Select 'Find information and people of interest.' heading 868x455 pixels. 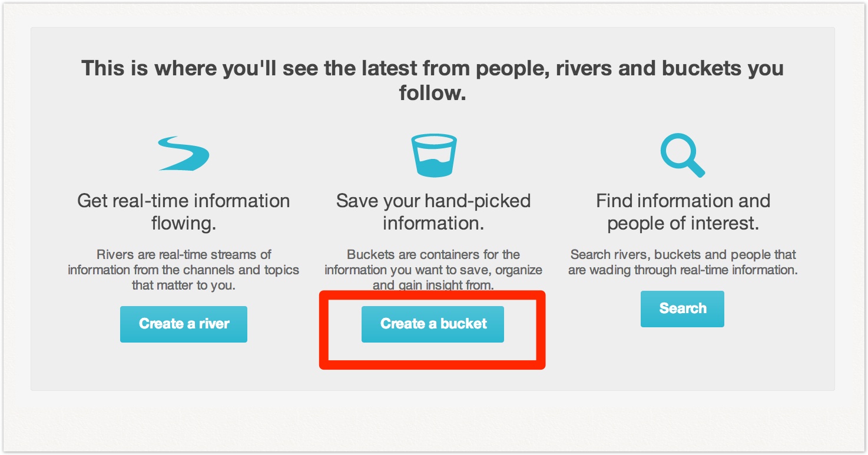pyautogui.click(x=683, y=212)
